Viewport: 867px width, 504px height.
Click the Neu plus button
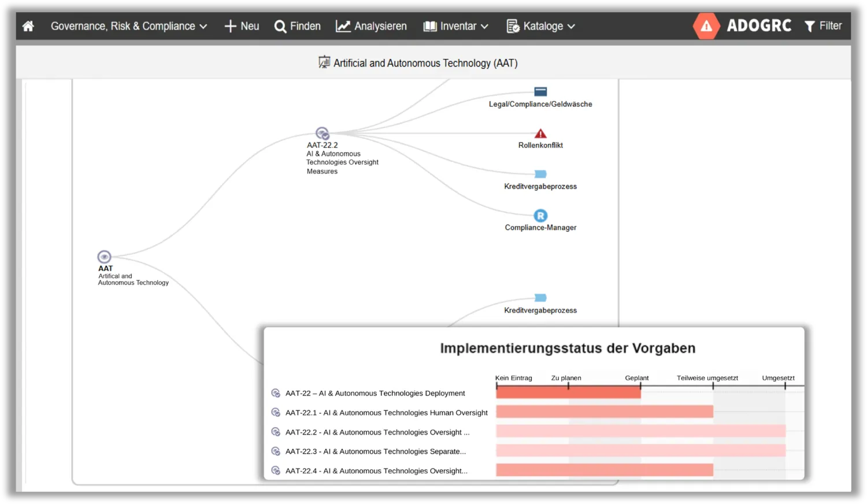pos(242,26)
